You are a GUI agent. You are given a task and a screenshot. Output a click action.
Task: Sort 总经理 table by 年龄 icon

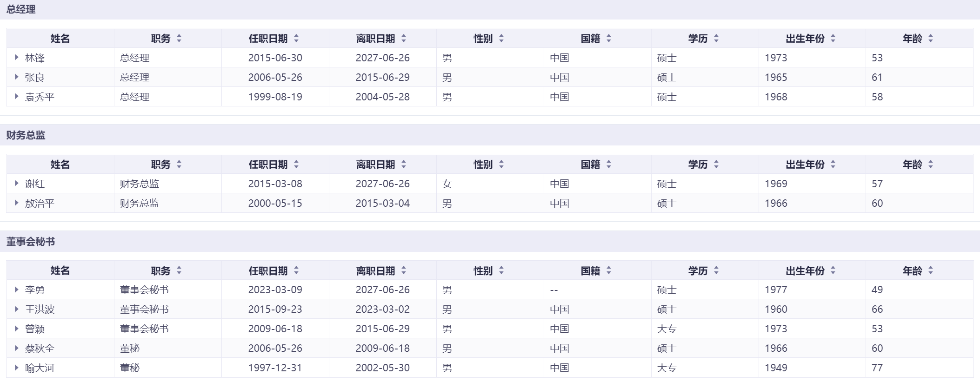coord(931,39)
